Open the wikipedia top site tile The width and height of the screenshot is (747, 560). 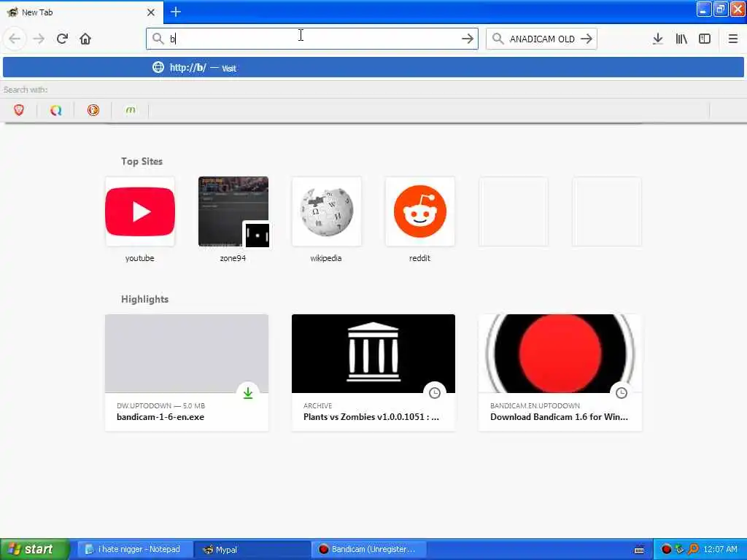pos(326,211)
